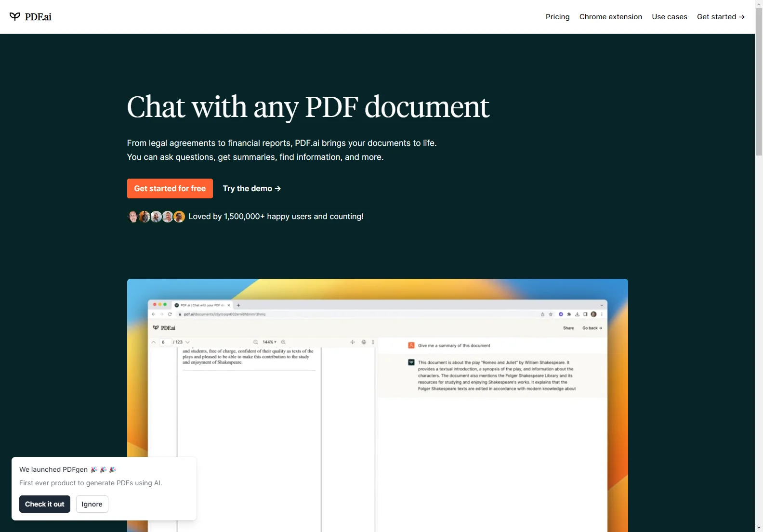
Task: Click the happy users avatar group
Action: [156, 217]
